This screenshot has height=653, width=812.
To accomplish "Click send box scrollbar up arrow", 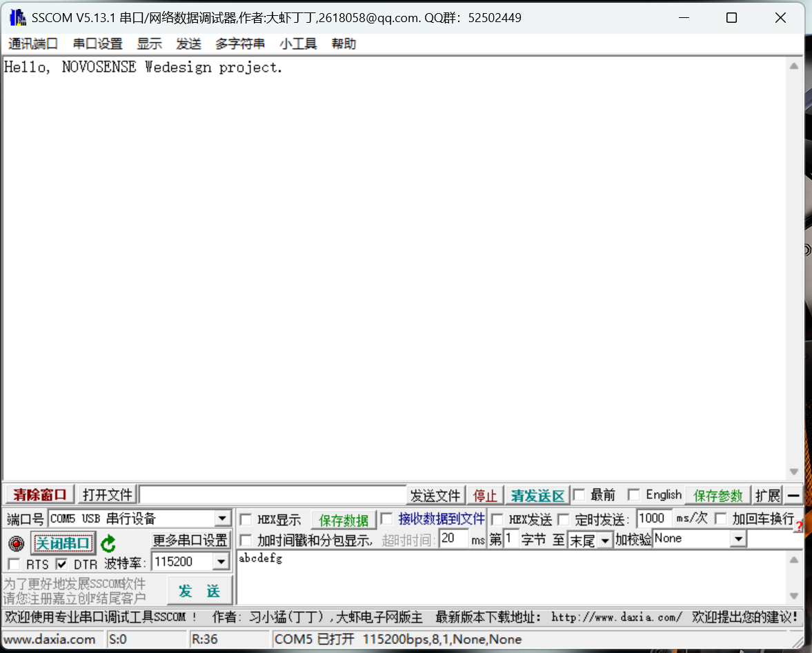I will pos(793,560).
